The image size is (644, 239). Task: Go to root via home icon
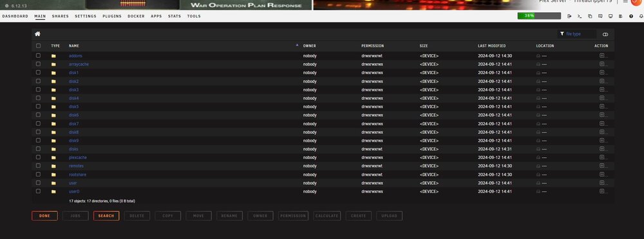point(37,34)
